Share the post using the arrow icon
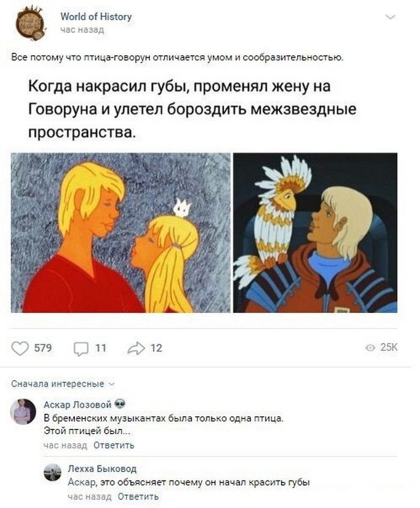This screenshot has height=508, width=420. (x=136, y=348)
